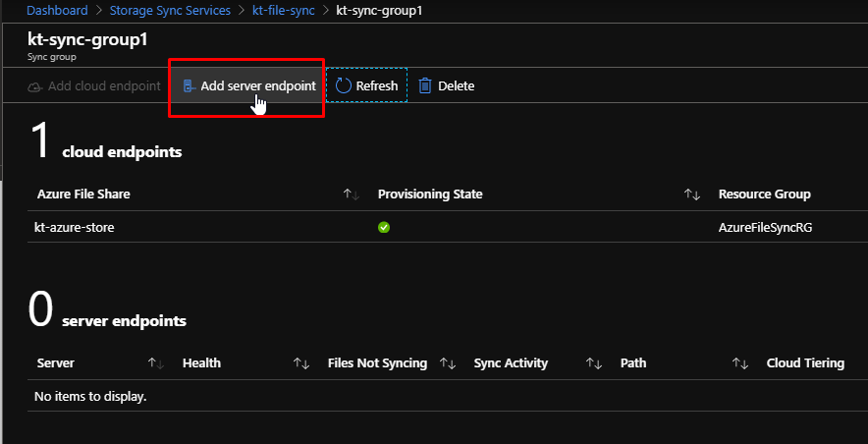Viewport: 868px width, 444px height.
Task: Click the cloud icon beside Add cloud endpoint
Action: click(35, 86)
